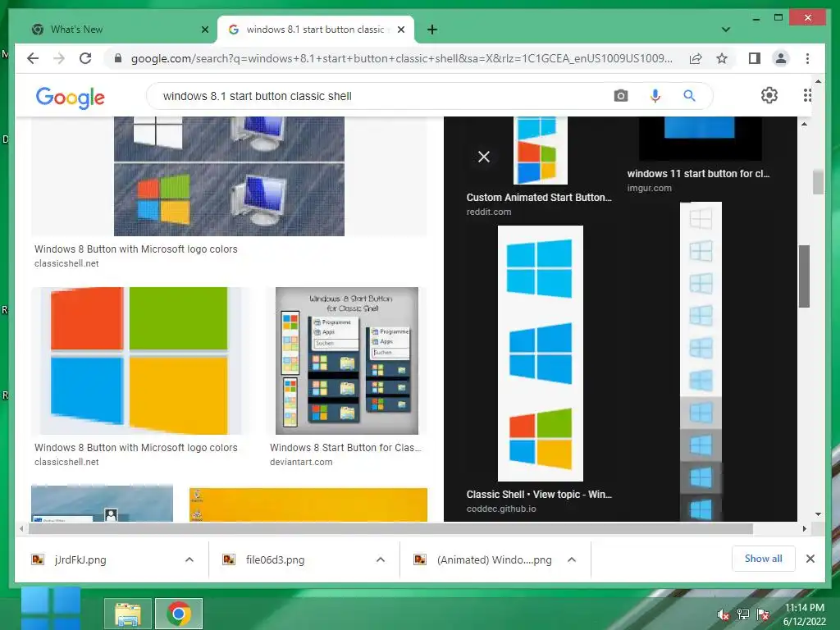
Task: Share this page using the share icon
Action: 696,58
